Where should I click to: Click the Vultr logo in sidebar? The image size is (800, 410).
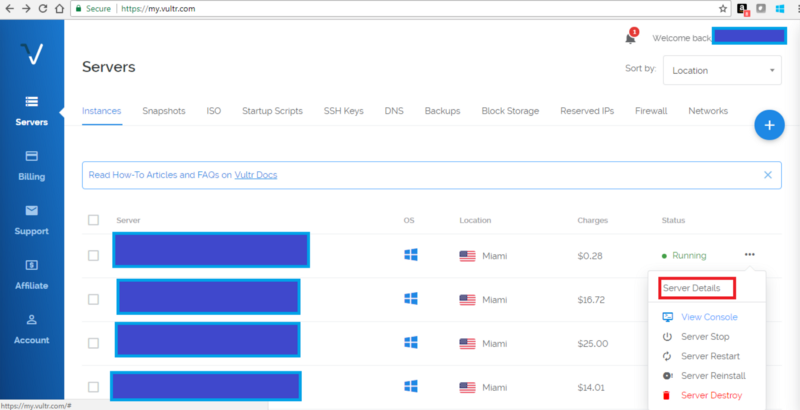32,54
